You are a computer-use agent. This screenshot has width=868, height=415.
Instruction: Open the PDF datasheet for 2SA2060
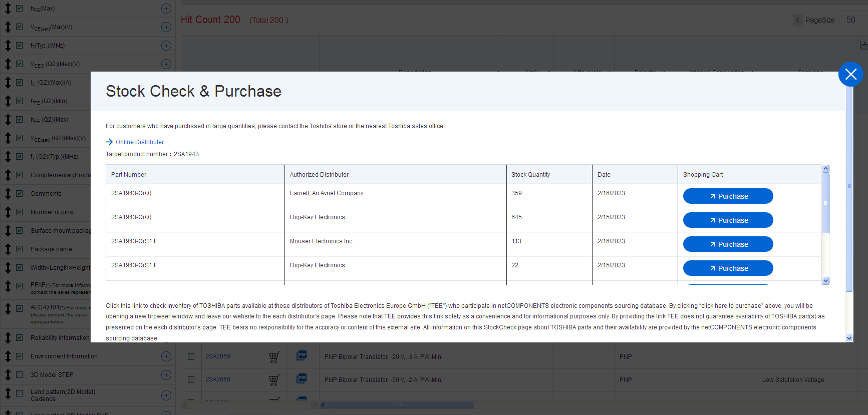tap(302, 378)
